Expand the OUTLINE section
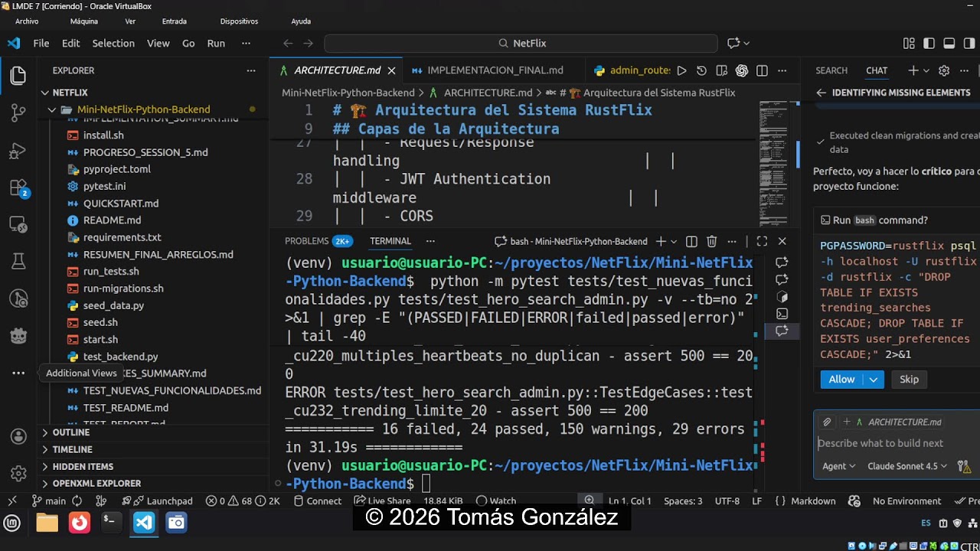 153,432
